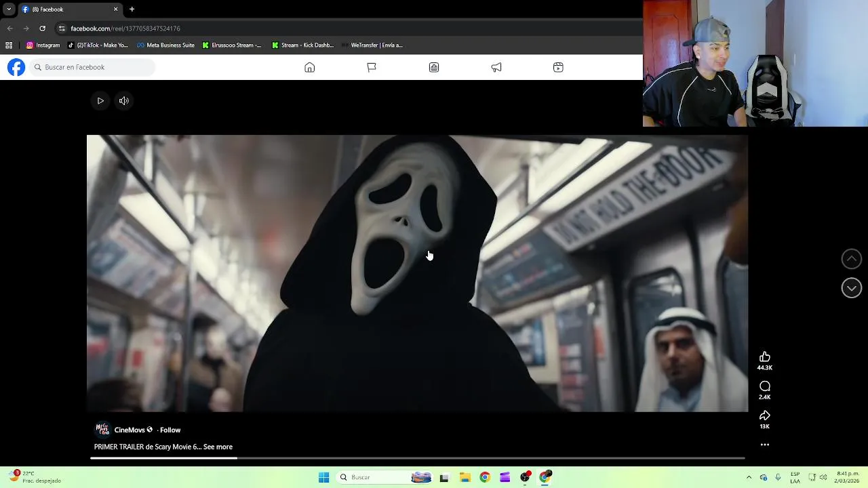Open the Chrome apps grid icon
Screen dimensions: 868x488
[9, 45]
